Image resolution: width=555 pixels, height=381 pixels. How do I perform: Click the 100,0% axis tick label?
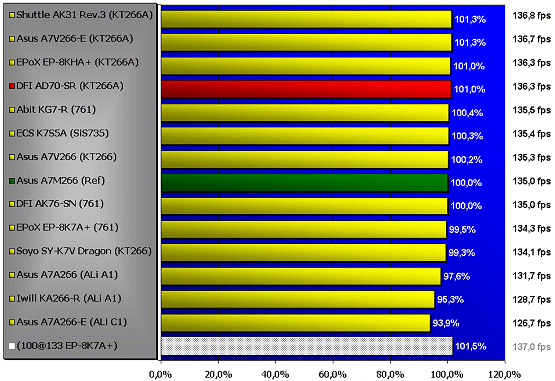(448, 375)
